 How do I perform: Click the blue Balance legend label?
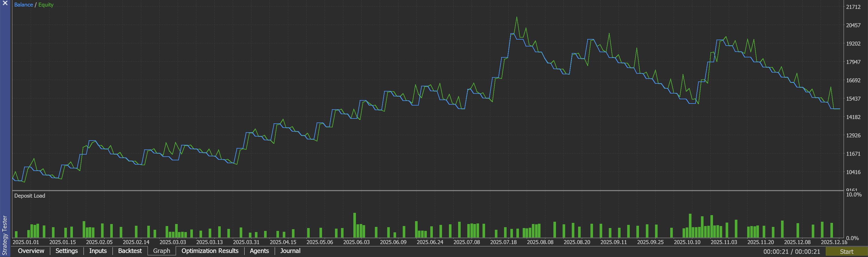(x=24, y=5)
